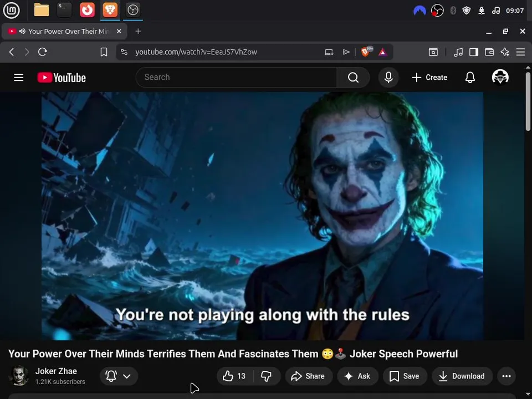Open the Brave Rewards triangle icon
The width and height of the screenshot is (532, 399).
383,52
